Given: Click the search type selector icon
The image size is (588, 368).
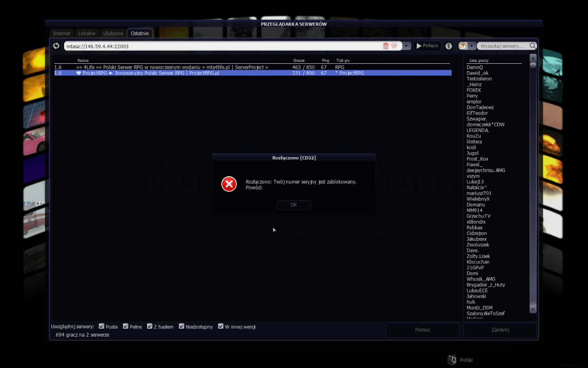Looking at the screenshot, I should click(x=463, y=46).
